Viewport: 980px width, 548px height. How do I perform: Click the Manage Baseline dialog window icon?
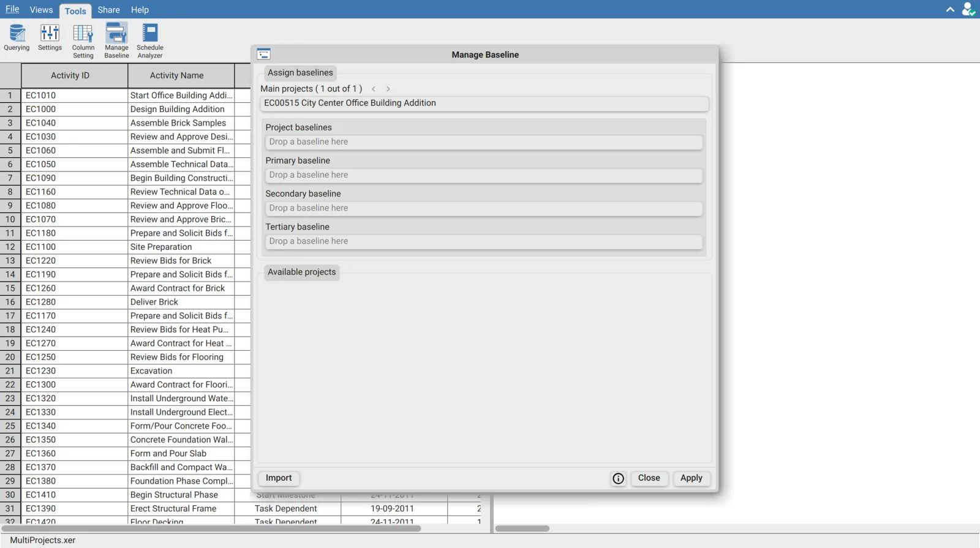(264, 54)
